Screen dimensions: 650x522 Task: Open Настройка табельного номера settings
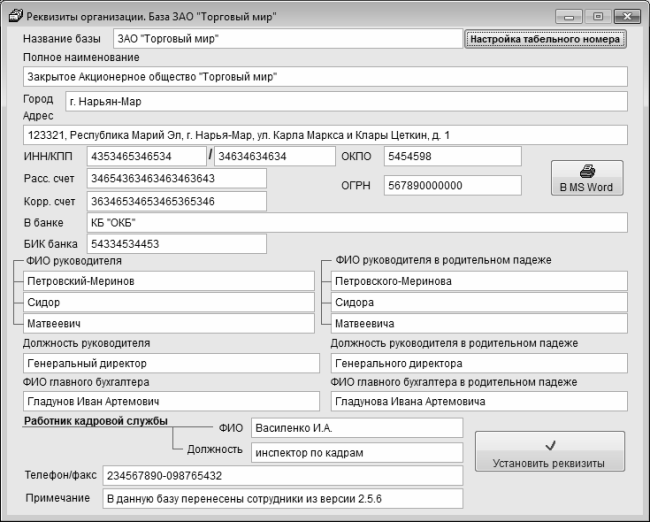coord(545,39)
